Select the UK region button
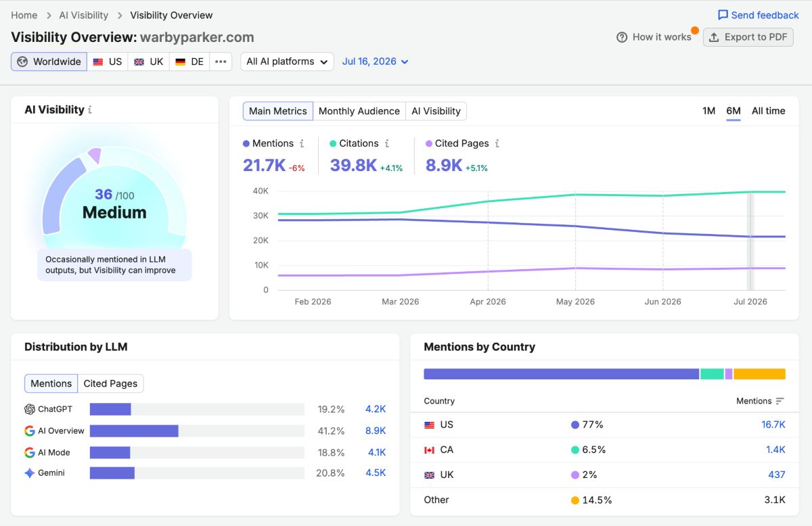This screenshot has width=812, height=526. pyautogui.click(x=149, y=62)
